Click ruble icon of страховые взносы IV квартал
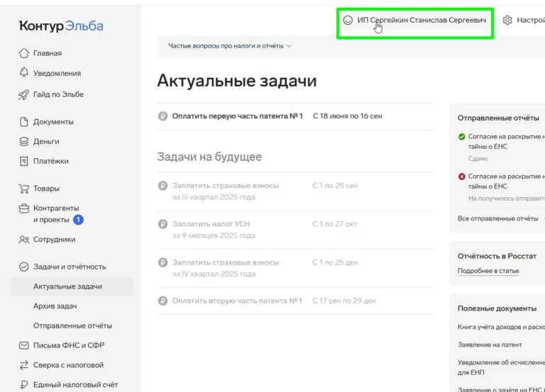The width and height of the screenshot is (545, 392). (x=163, y=262)
